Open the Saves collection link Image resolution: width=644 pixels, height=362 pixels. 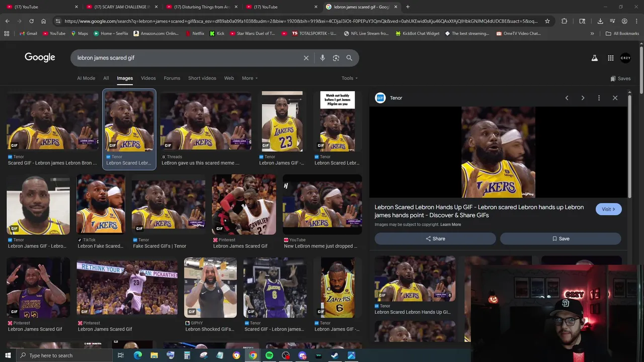[x=620, y=78]
